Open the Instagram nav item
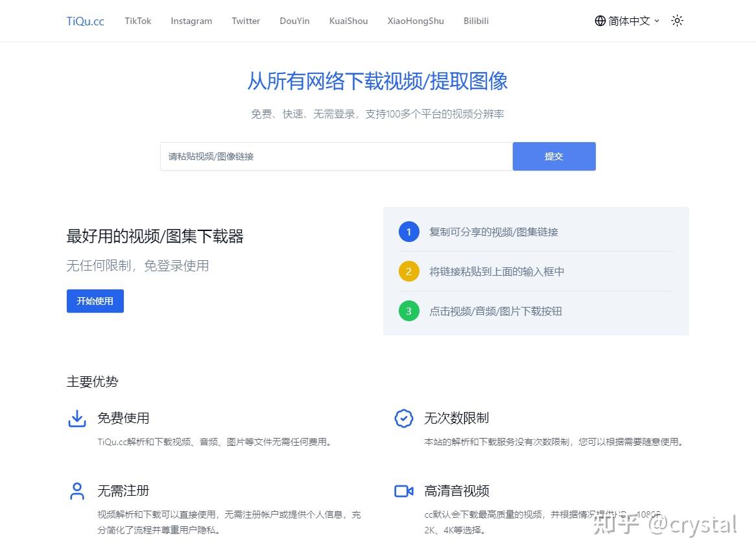 (x=191, y=21)
